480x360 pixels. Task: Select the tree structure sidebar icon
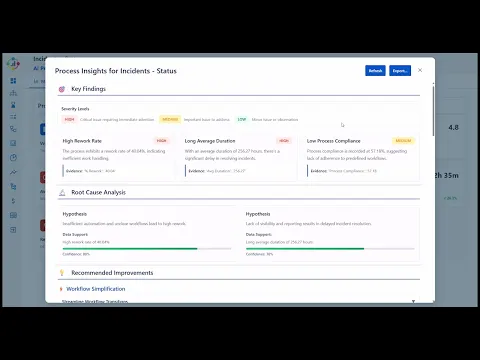click(x=13, y=187)
